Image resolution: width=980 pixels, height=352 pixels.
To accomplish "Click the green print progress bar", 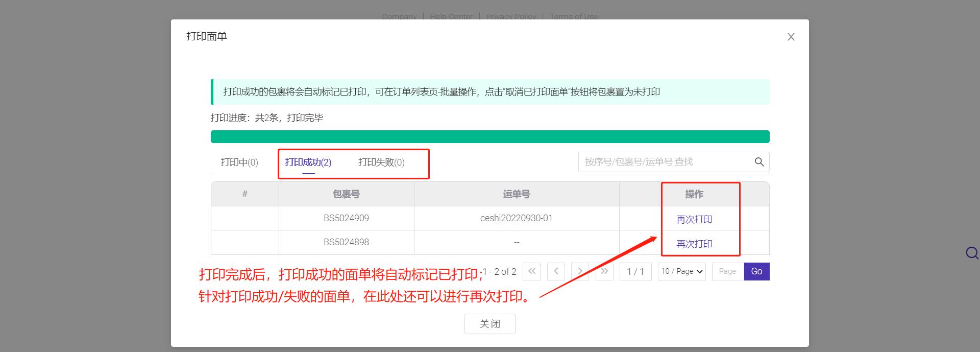I will point(489,137).
